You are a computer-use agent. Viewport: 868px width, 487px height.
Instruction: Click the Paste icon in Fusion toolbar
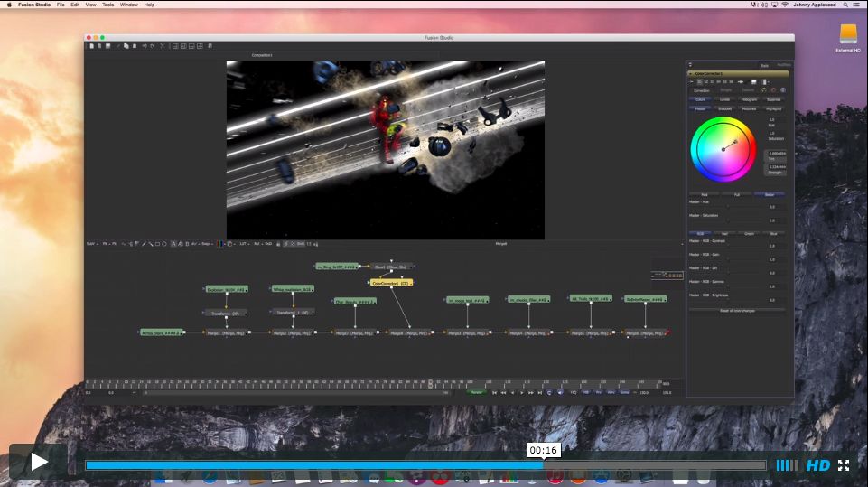(x=135, y=46)
